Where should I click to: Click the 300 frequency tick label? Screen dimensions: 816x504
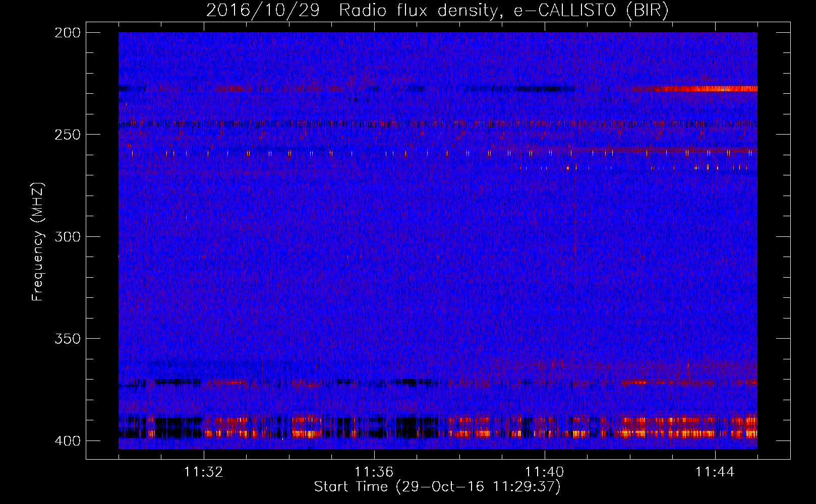pos(67,237)
